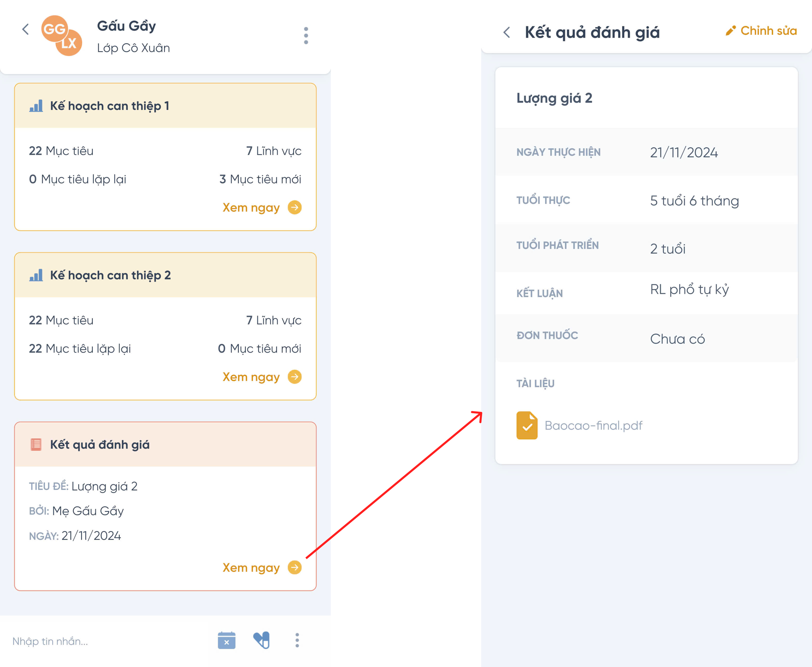Go back from Kết quả đánh giá page
812x667 pixels.
(x=507, y=32)
